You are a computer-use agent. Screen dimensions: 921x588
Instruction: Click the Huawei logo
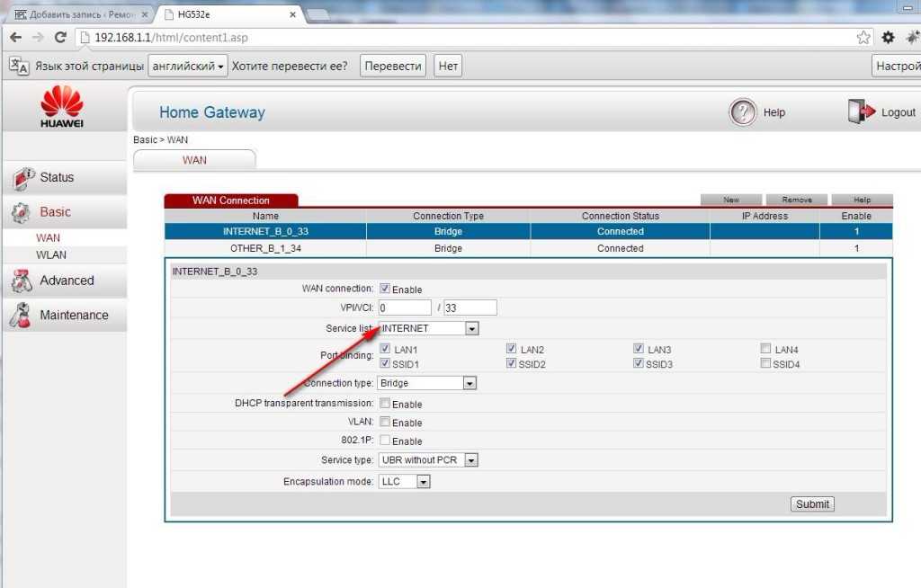pos(62,106)
